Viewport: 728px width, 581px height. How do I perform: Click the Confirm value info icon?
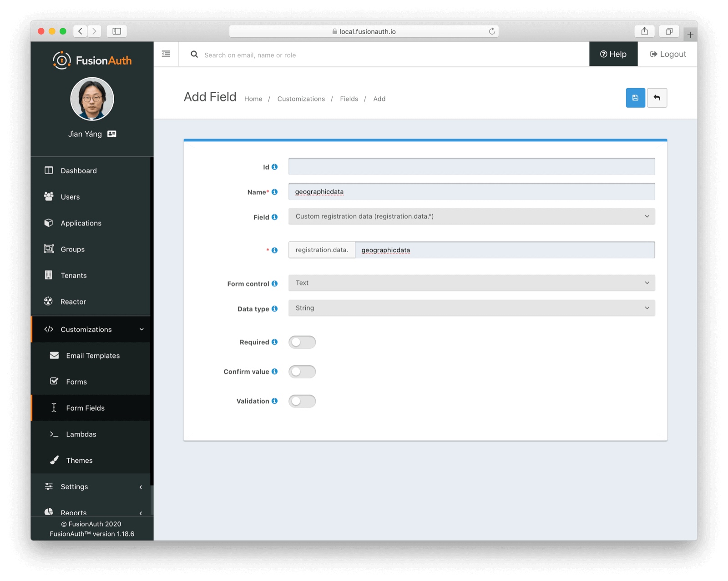tap(275, 371)
